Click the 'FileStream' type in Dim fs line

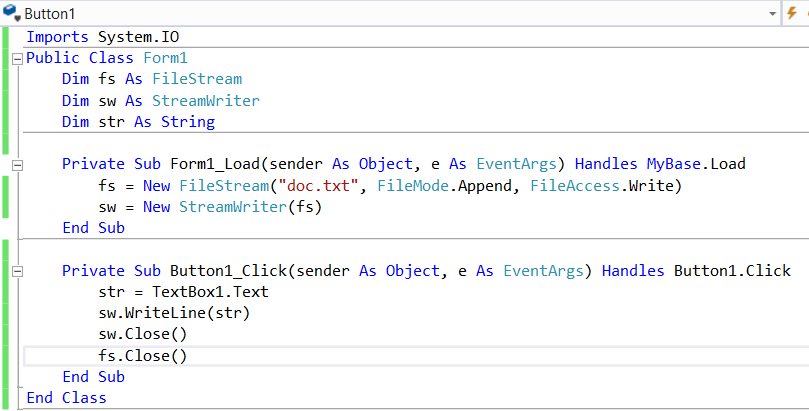click(x=197, y=79)
